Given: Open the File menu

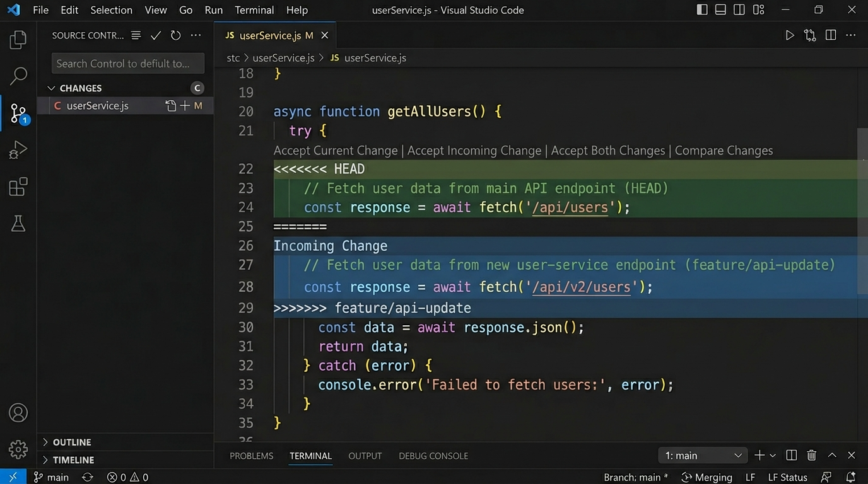Looking at the screenshot, I should [x=40, y=10].
